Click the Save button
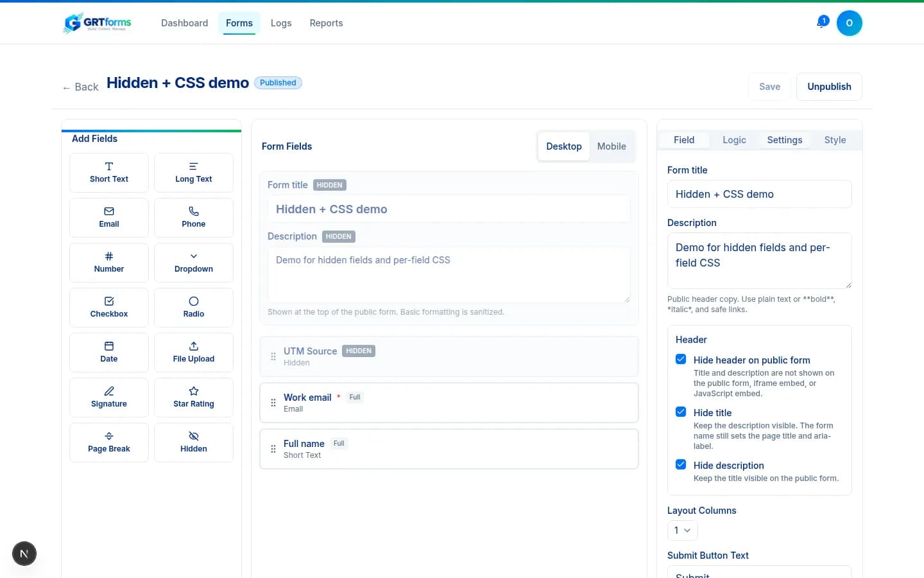Viewport: 924px width, 578px height. (770, 87)
